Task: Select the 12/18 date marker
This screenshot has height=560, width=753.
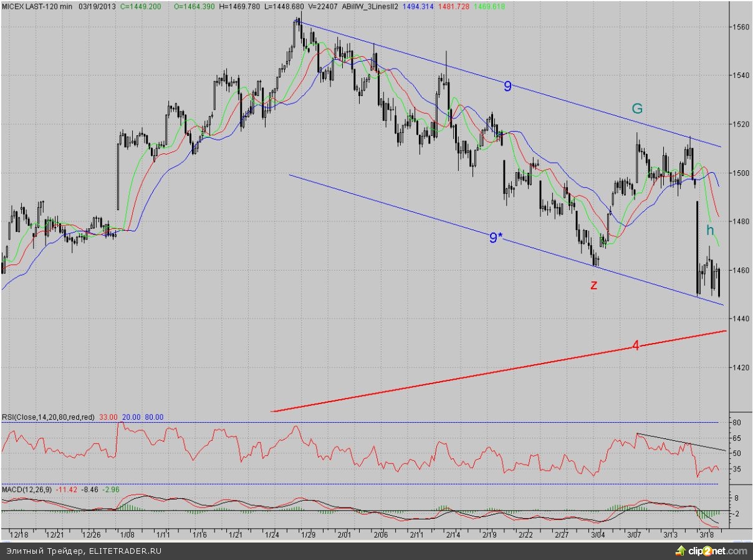Action: tap(19, 535)
